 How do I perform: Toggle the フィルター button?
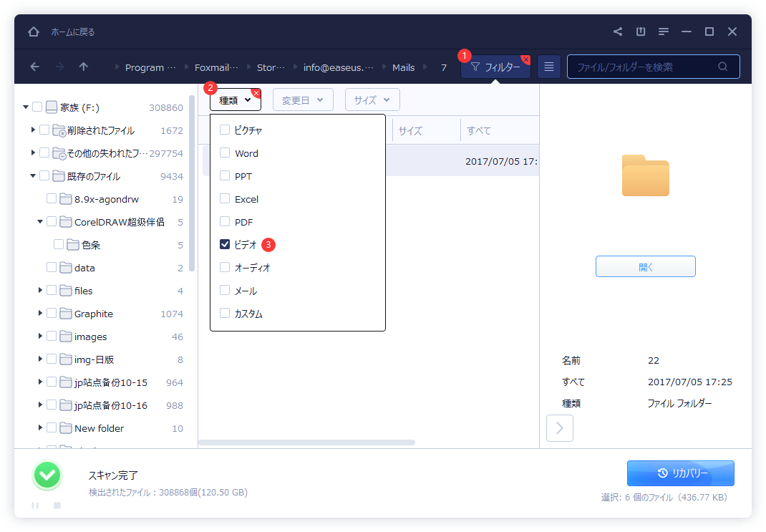point(495,67)
